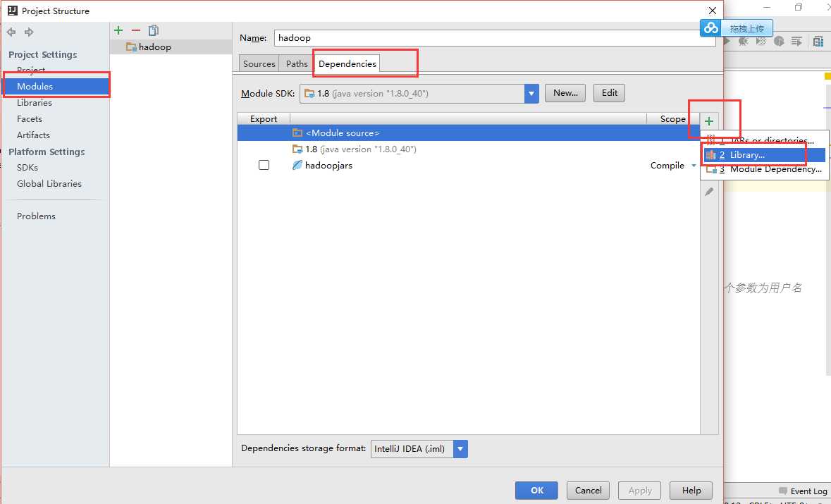Close the Project Structure dialog
The width and height of the screenshot is (831, 504).
(x=713, y=11)
